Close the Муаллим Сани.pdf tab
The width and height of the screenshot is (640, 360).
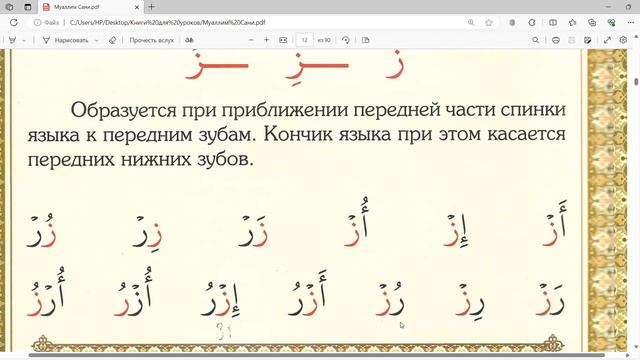[x=137, y=7]
